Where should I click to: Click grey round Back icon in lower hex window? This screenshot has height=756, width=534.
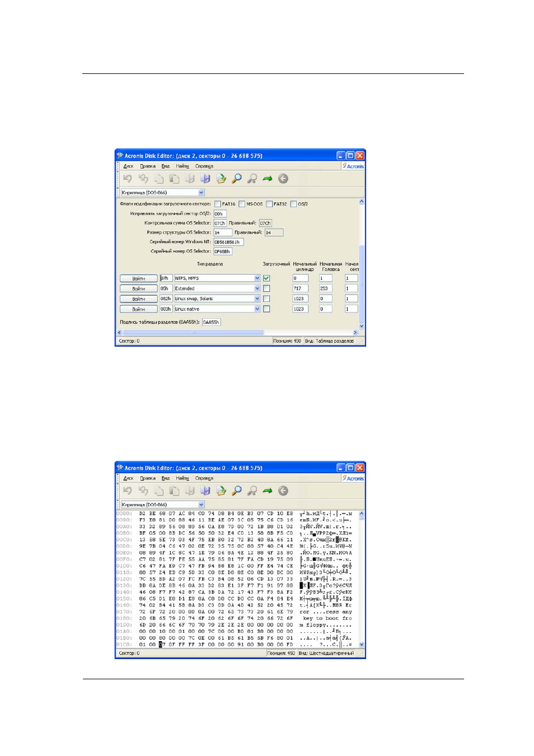[283, 491]
